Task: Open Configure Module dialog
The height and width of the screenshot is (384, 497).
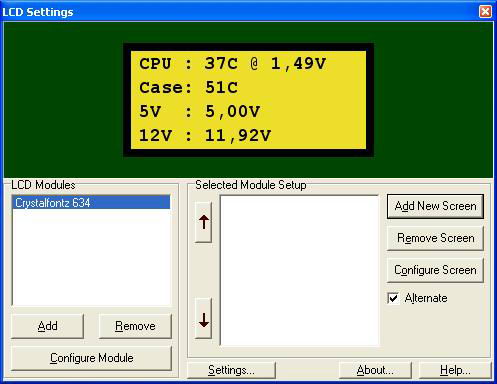Action: point(91,358)
